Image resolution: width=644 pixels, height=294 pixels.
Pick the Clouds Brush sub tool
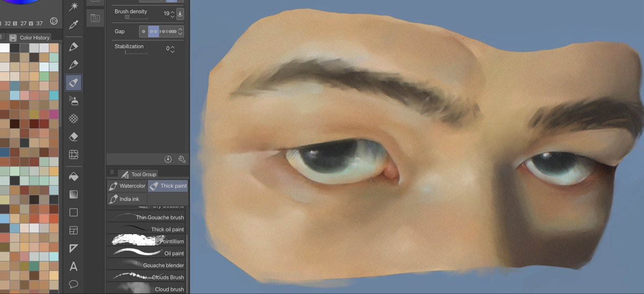click(x=146, y=277)
